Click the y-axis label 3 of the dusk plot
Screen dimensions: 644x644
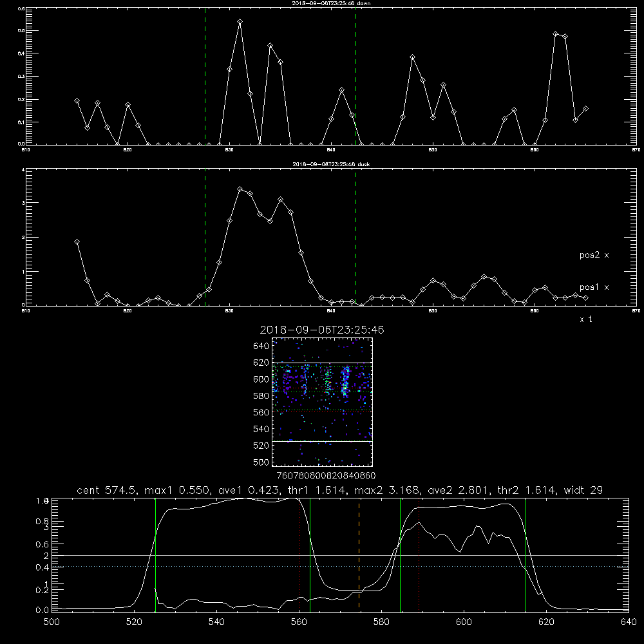click(23, 203)
